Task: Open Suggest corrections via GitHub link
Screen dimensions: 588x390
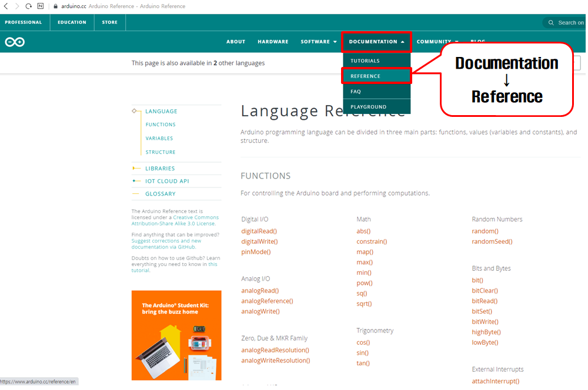Action: 166,244
